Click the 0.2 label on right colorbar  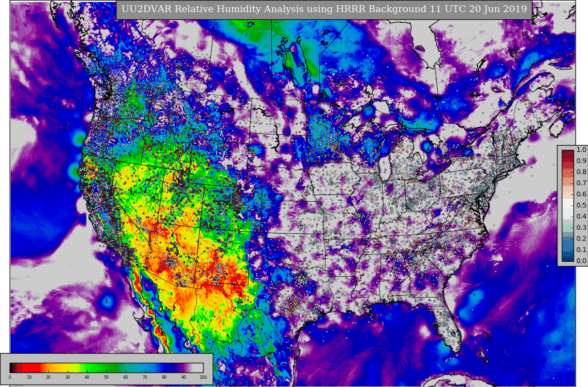tap(581, 238)
